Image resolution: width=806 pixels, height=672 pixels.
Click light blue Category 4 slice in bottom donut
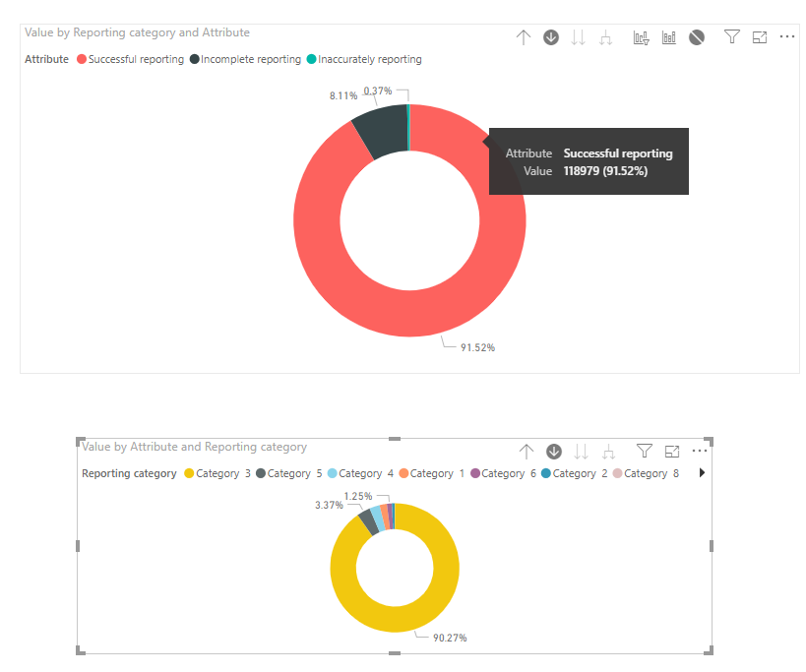click(x=378, y=518)
